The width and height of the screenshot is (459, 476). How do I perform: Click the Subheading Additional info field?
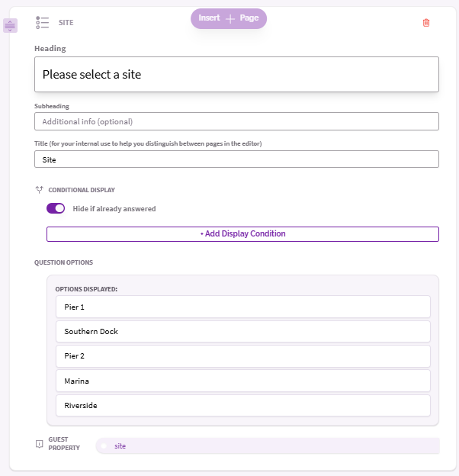tap(236, 121)
